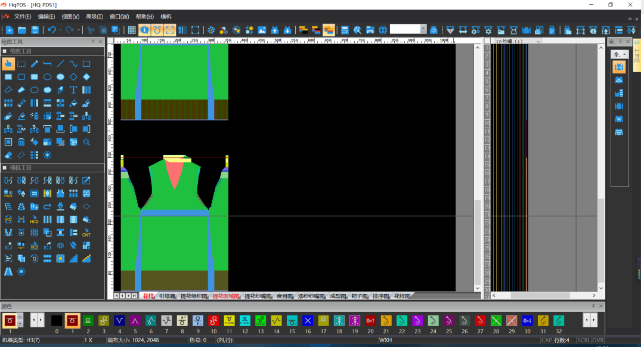Choose the straight line tool

coord(60,64)
